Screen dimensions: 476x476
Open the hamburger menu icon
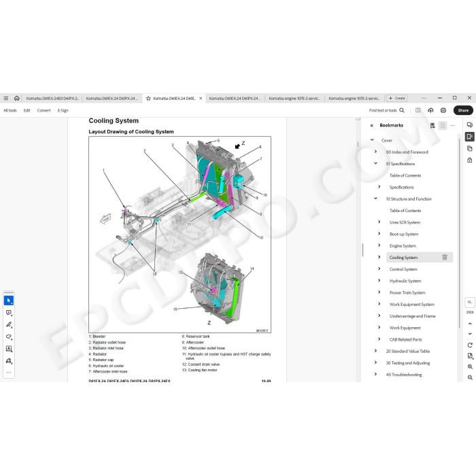(5, 99)
